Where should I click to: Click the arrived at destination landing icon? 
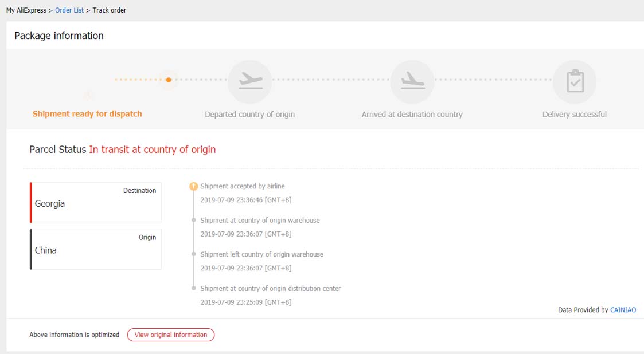[x=412, y=81]
